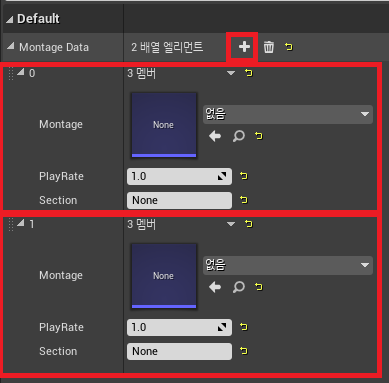
Task: Browse to element 0 Montage asset in content browser
Action: click(x=239, y=136)
